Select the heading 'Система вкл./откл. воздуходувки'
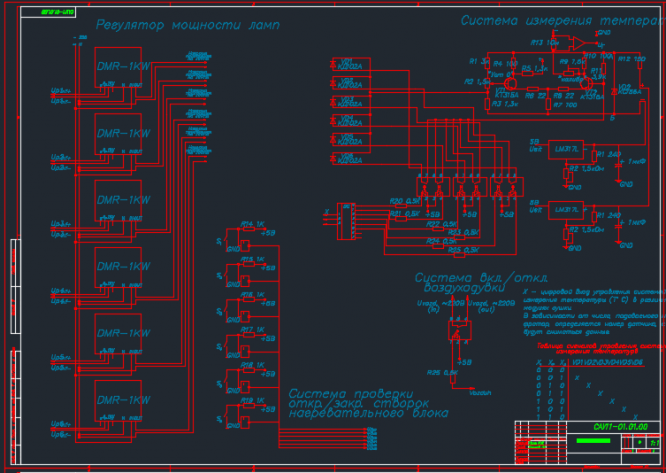Image resolution: width=666 pixels, height=473 pixels. (481, 283)
